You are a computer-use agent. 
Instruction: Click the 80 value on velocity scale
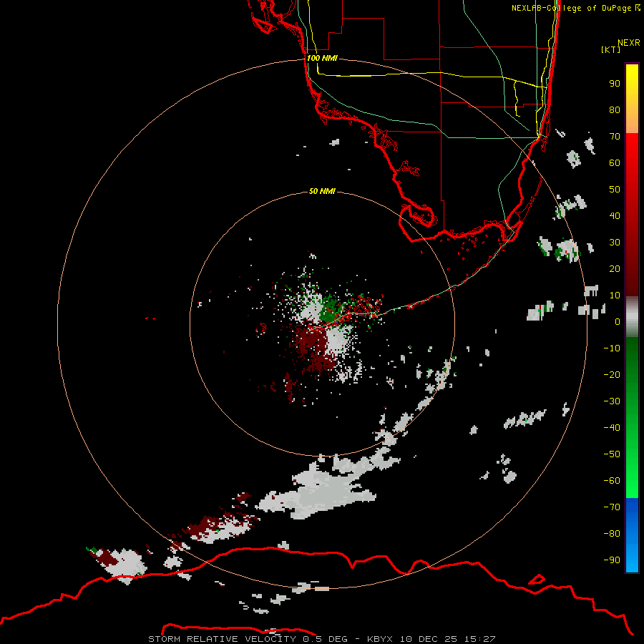click(615, 109)
